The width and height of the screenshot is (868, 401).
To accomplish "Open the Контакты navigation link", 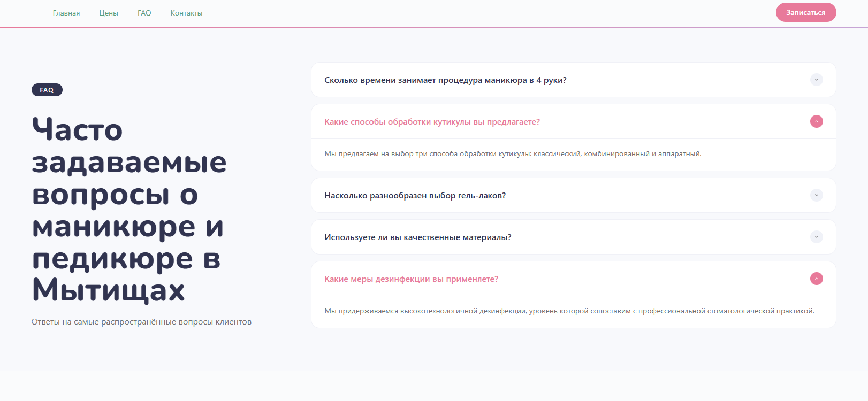I will point(186,13).
